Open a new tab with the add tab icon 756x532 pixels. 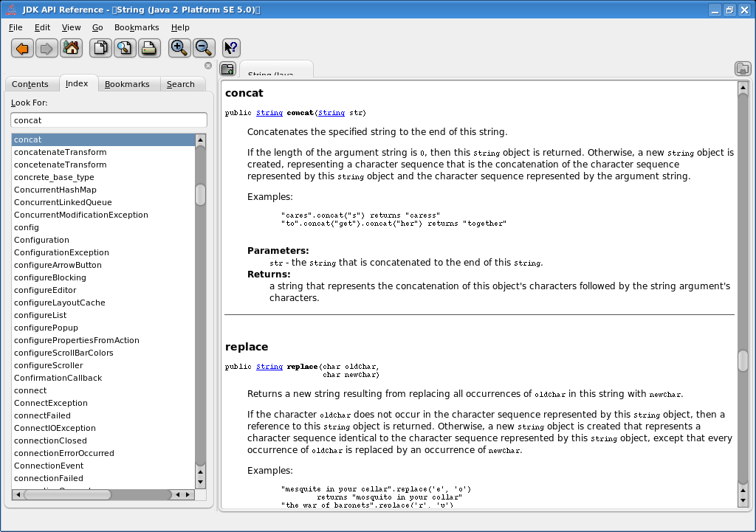[x=227, y=69]
